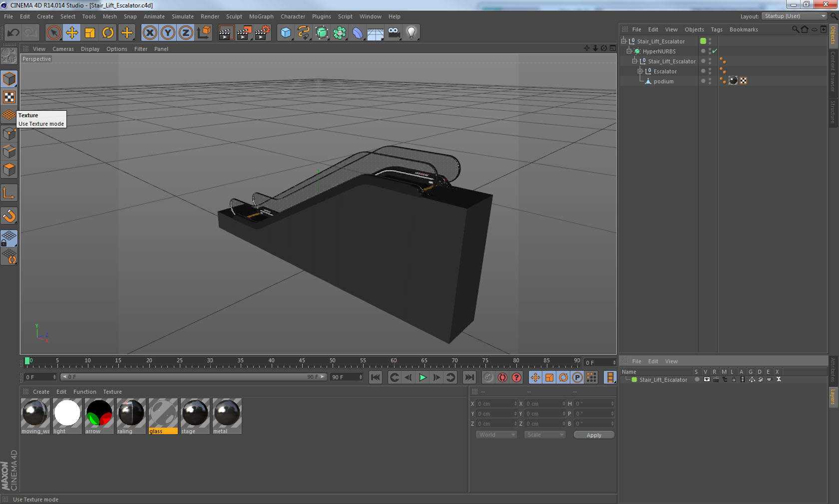Enable Edges mode
Screen dimensions: 839x504
[9, 151]
